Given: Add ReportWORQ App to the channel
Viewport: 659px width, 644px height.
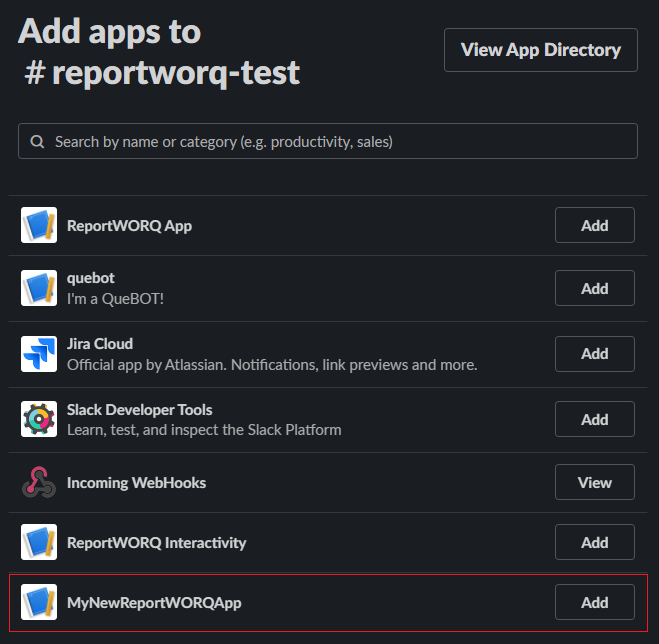Looking at the screenshot, I should pos(594,226).
